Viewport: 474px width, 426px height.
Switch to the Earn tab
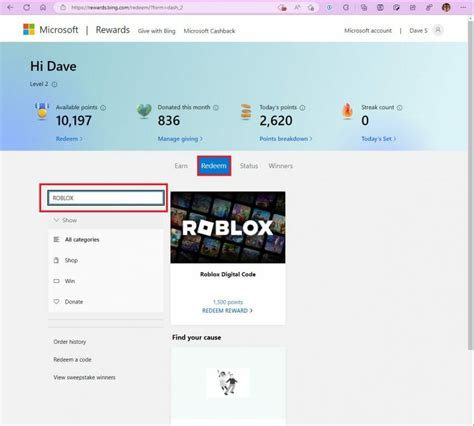click(x=181, y=166)
